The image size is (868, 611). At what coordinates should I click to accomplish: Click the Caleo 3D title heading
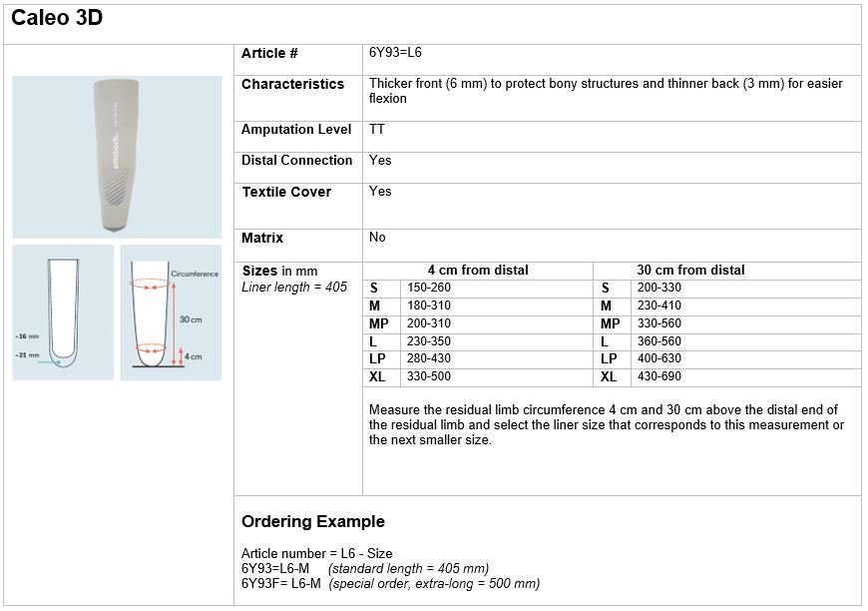(x=57, y=18)
